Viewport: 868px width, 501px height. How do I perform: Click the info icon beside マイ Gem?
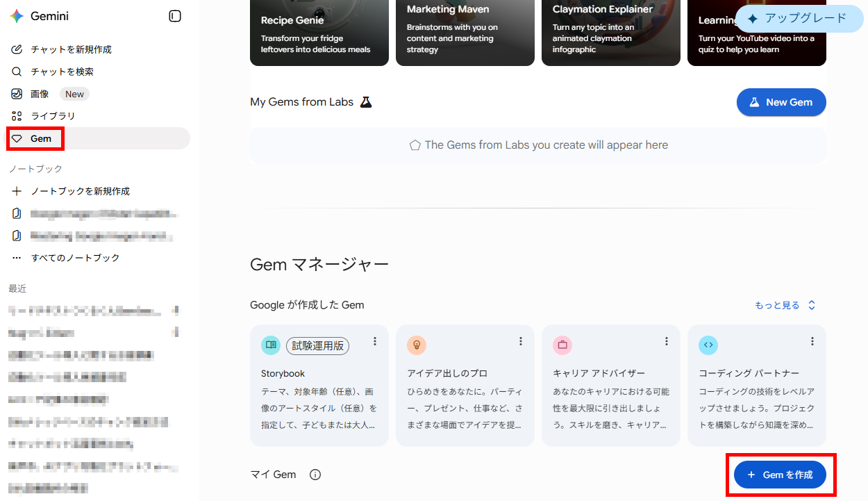pyautogui.click(x=315, y=475)
